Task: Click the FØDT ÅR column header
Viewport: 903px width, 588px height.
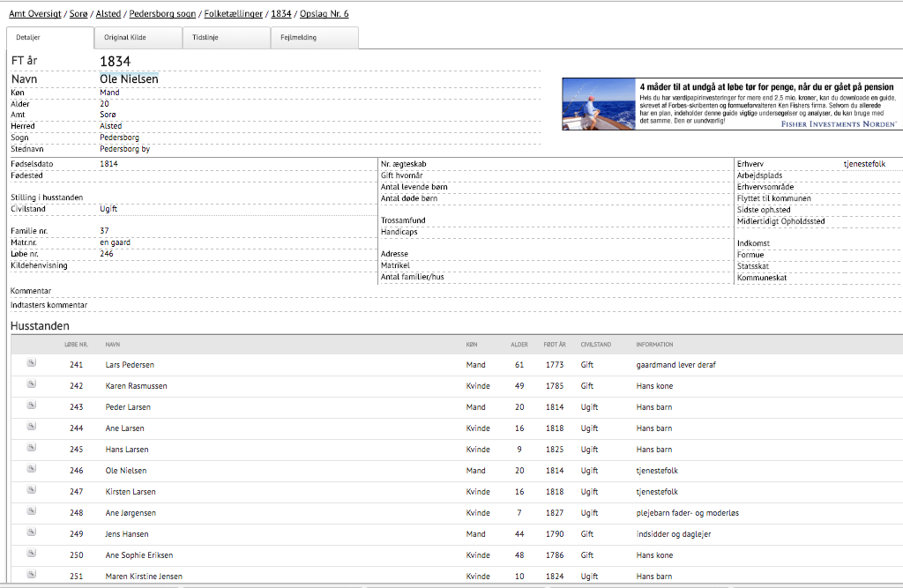Action: [555, 345]
